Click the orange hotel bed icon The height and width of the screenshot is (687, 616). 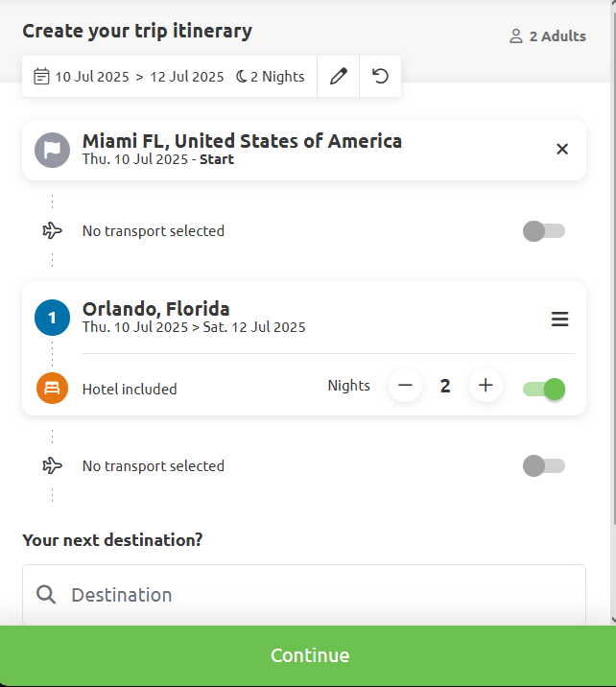(52, 389)
